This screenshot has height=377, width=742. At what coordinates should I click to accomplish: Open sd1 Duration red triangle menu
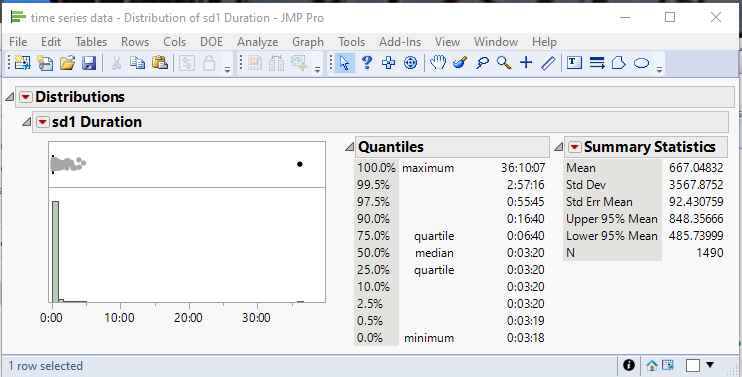tap(43, 122)
